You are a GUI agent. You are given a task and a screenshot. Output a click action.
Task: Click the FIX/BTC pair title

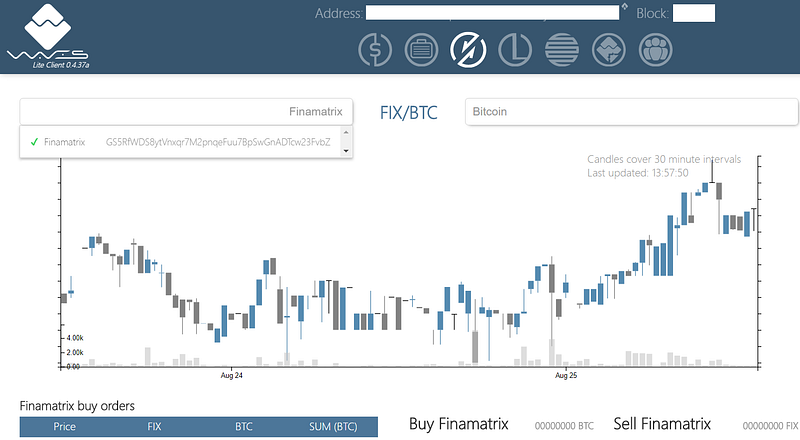pyautogui.click(x=409, y=113)
